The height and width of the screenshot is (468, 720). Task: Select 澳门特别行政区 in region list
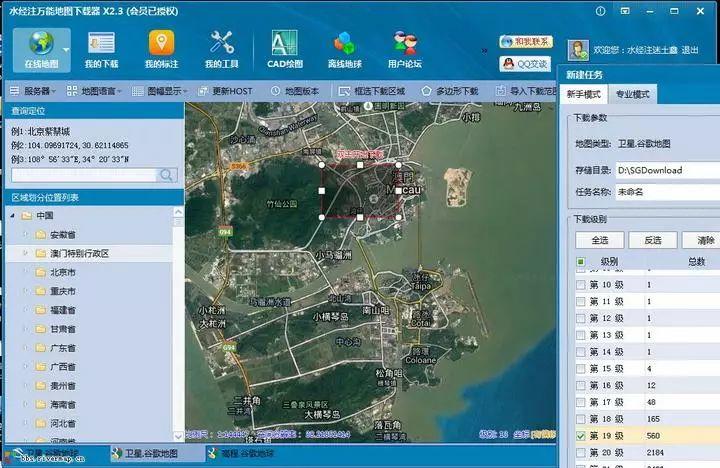79,253
